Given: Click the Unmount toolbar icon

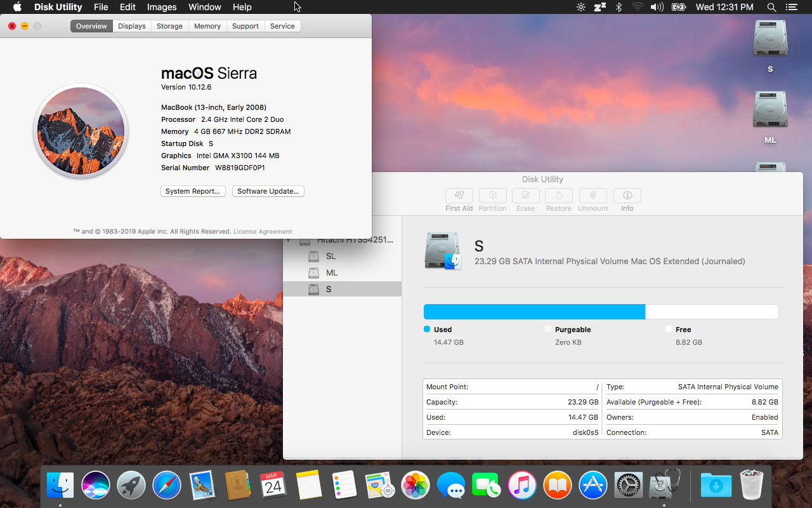Looking at the screenshot, I should pos(593,196).
